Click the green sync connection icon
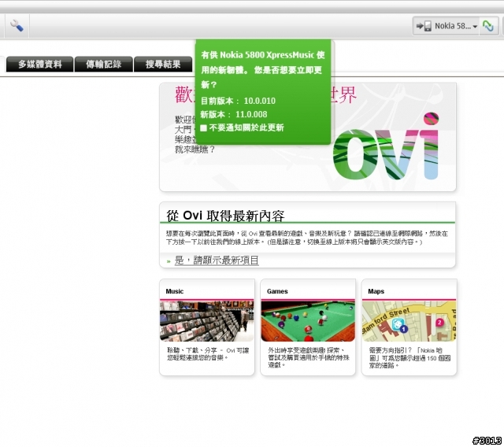 click(x=488, y=26)
